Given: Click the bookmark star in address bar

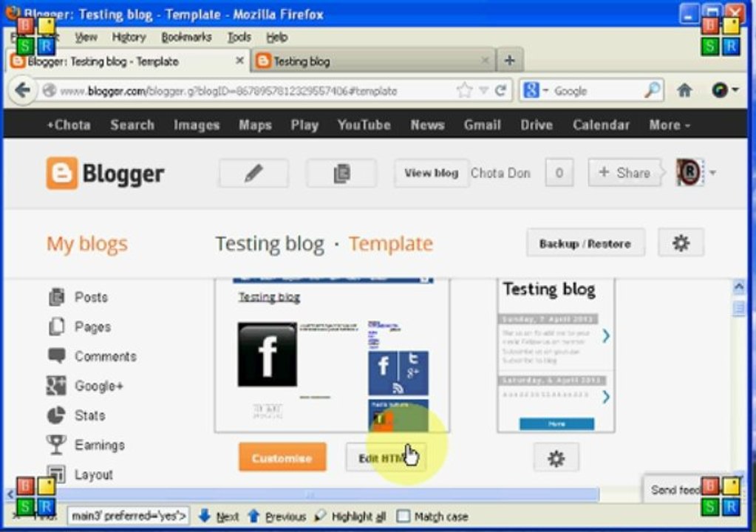Looking at the screenshot, I should click(464, 90).
